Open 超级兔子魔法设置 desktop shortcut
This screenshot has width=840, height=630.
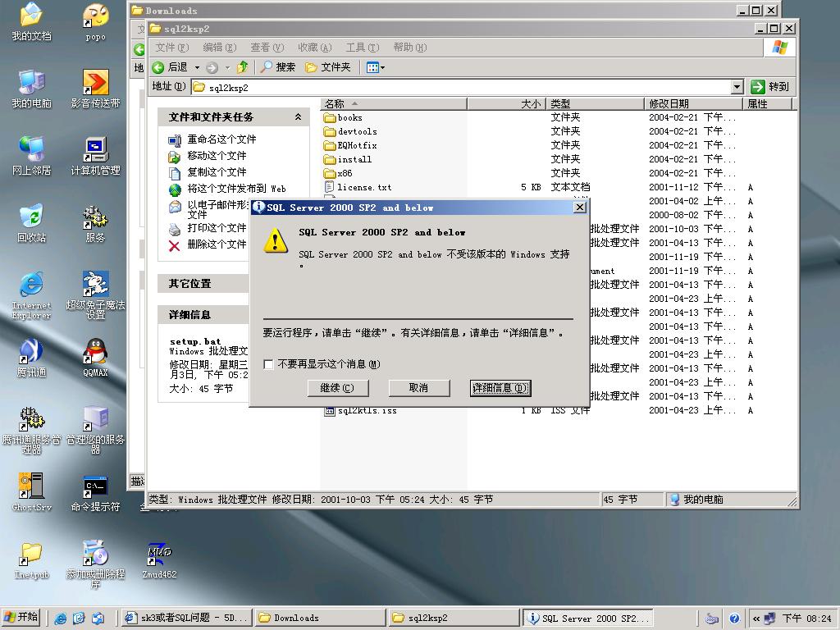(95, 295)
